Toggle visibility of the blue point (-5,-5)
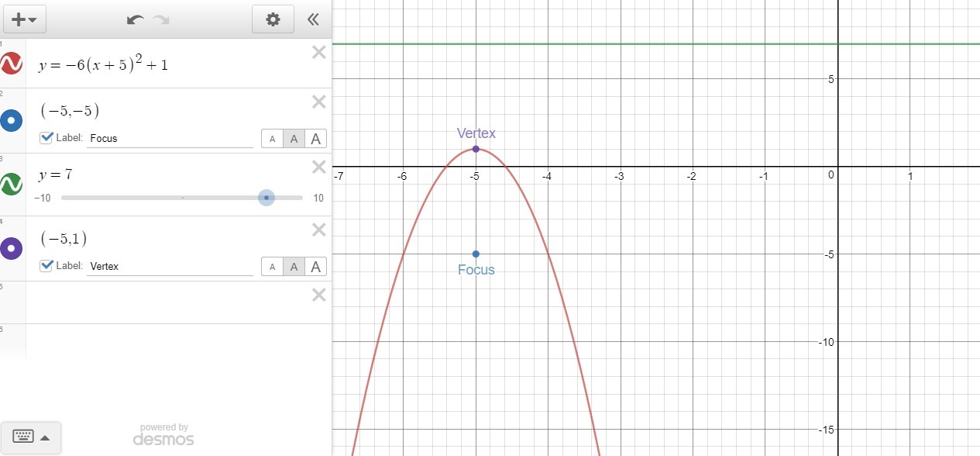Screen dimensions: 980x456 (12, 120)
